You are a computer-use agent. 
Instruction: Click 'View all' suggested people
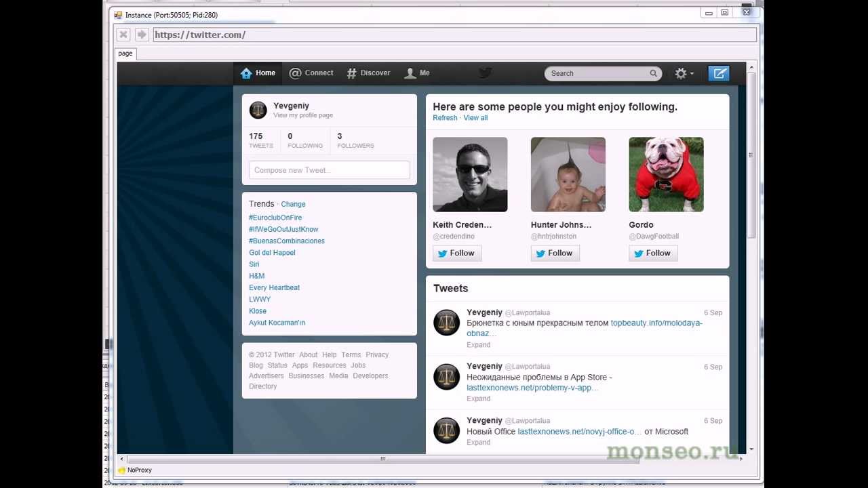coord(475,118)
